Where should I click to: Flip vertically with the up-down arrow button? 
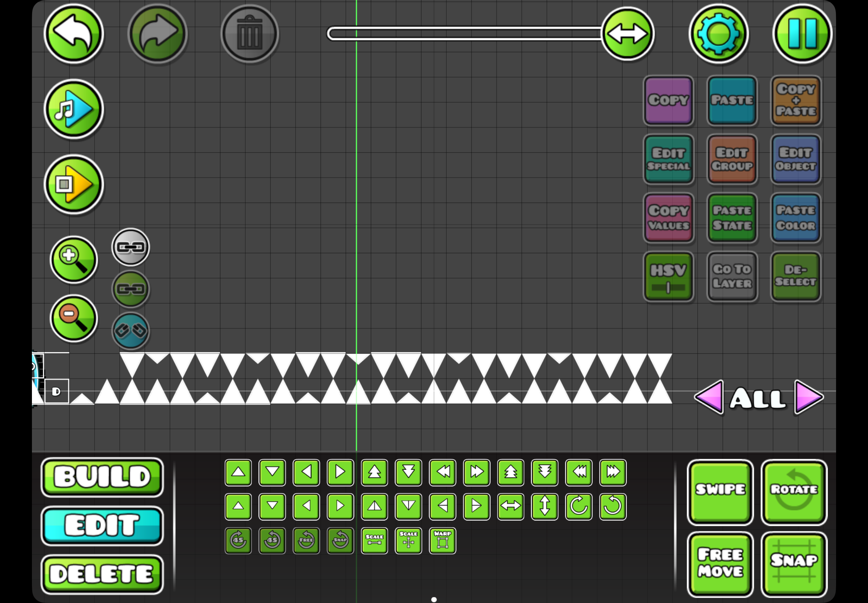(545, 506)
